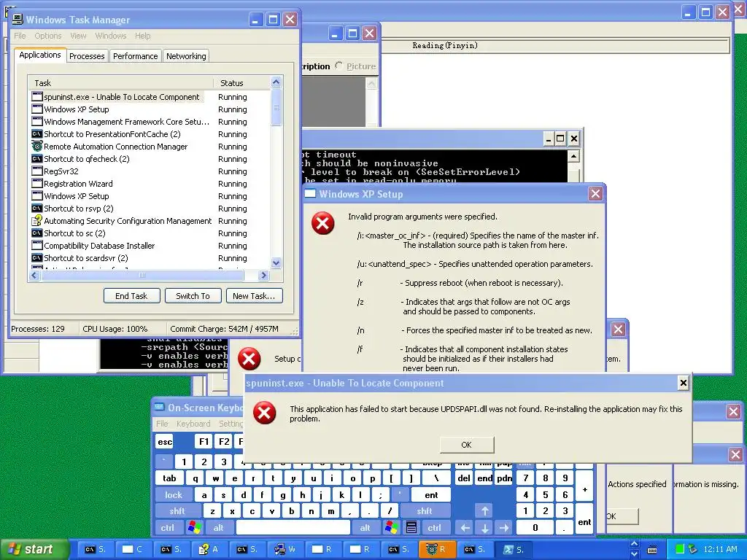Click the red error icon in Windows XP Setup dialog
The height and width of the screenshot is (560, 747).
pos(323,223)
